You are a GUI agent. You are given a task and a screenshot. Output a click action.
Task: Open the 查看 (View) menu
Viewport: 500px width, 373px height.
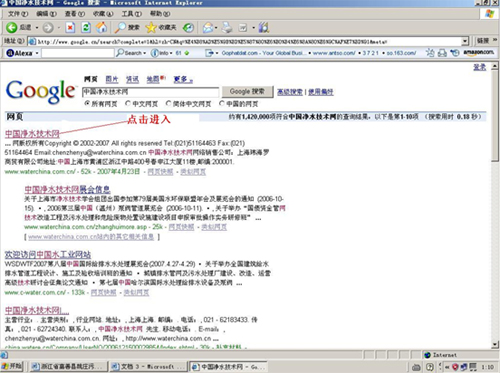point(75,14)
